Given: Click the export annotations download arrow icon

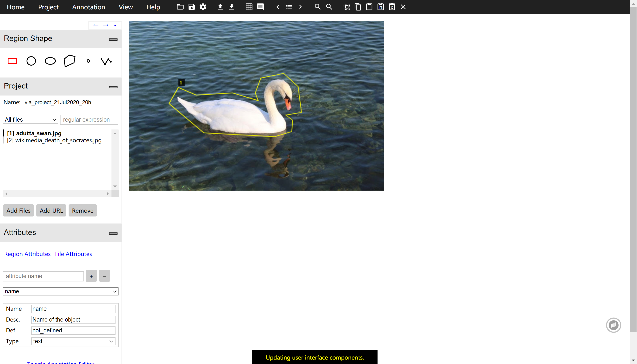Looking at the screenshot, I should 232,7.
